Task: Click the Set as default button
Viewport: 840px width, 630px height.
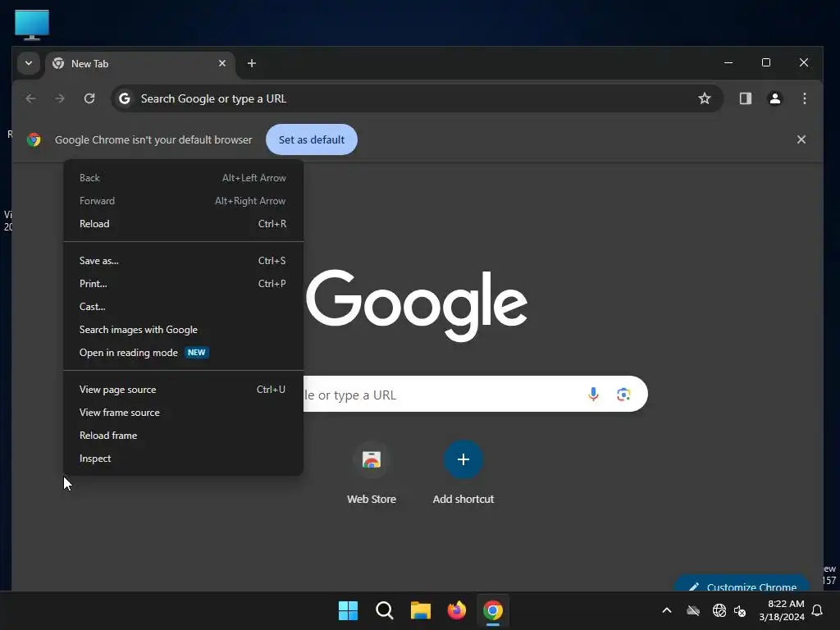Action: pyautogui.click(x=311, y=139)
